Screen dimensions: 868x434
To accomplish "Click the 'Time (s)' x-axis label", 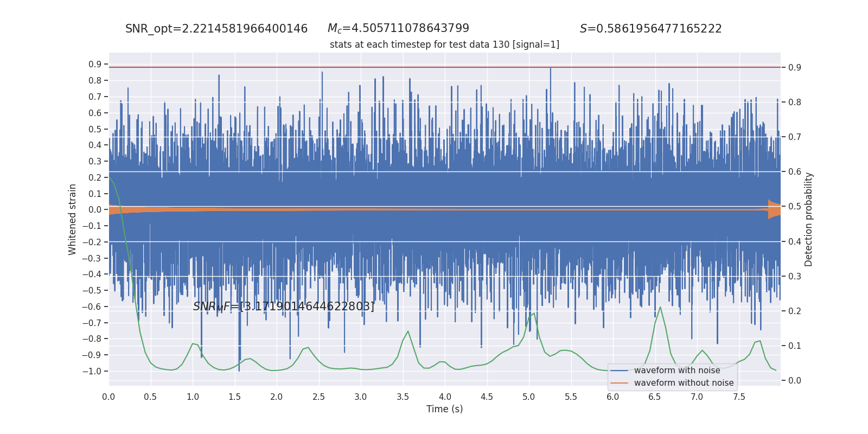I will pyautogui.click(x=444, y=409).
